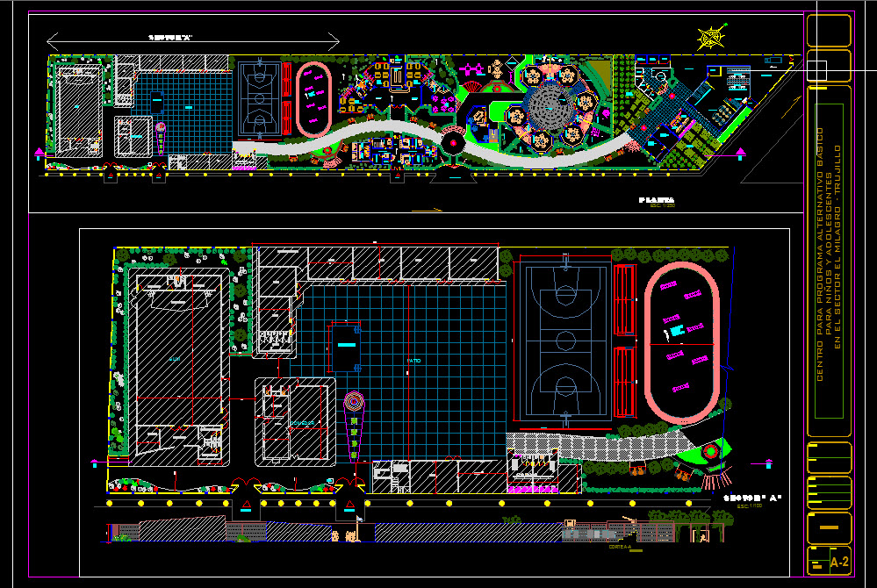Select title text PARA NIÑOS Y ADOLESCENTES
877x588 pixels.
coord(829,255)
